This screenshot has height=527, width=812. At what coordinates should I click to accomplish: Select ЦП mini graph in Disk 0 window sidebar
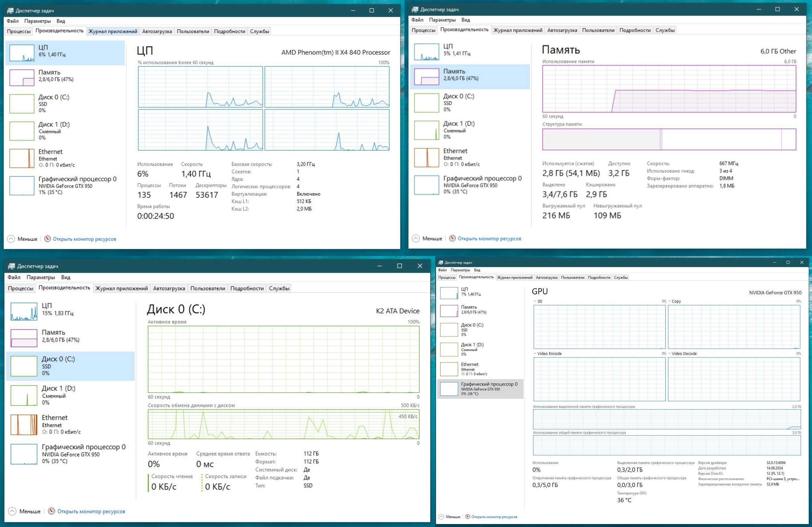(x=24, y=311)
